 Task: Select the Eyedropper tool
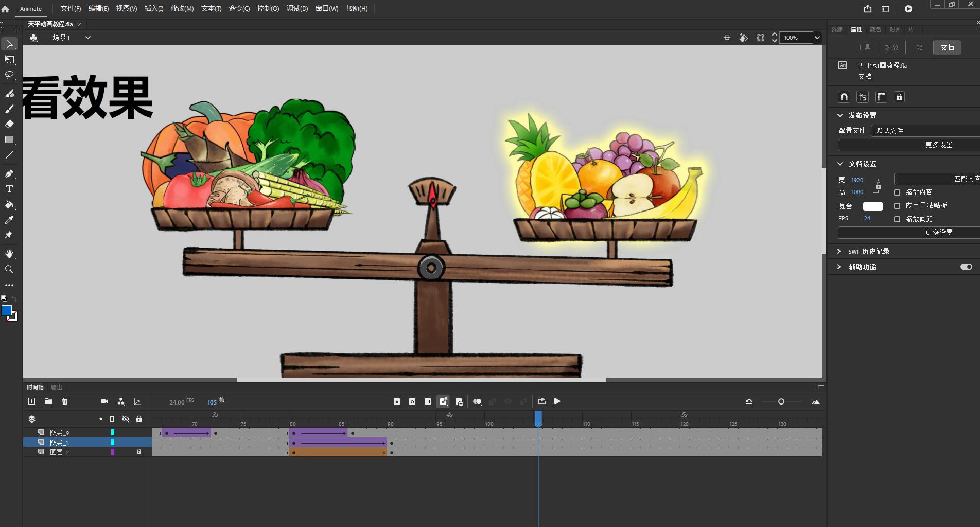pyautogui.click(x=9, y=220)
